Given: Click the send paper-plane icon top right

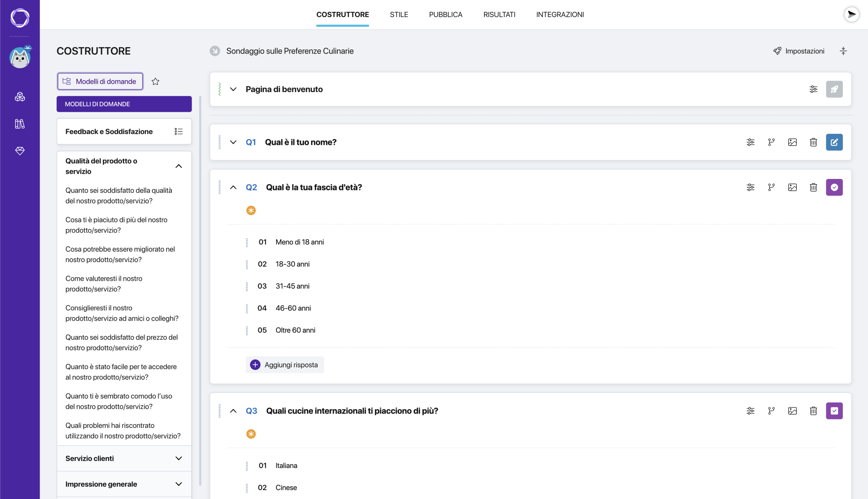Looking at the screenshot, I should click(852, 15).
